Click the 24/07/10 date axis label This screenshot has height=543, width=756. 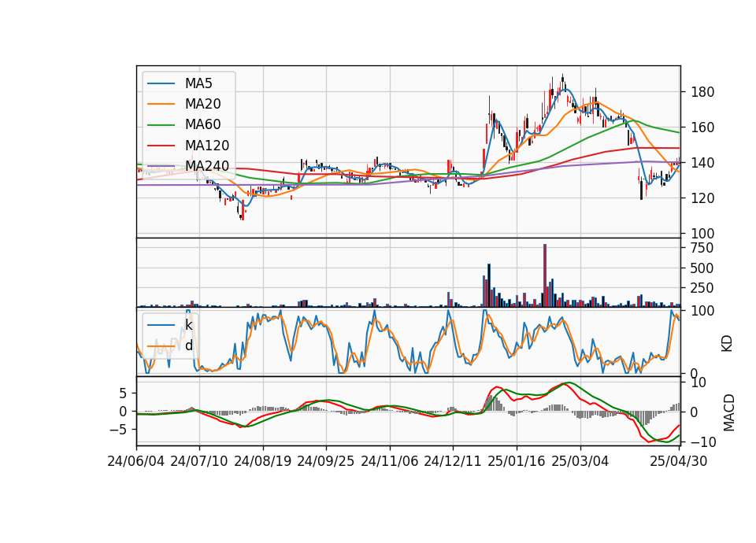199,461
